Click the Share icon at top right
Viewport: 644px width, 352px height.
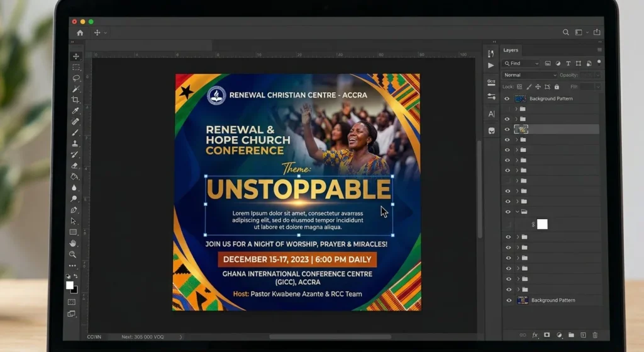[x=597, y=32]
